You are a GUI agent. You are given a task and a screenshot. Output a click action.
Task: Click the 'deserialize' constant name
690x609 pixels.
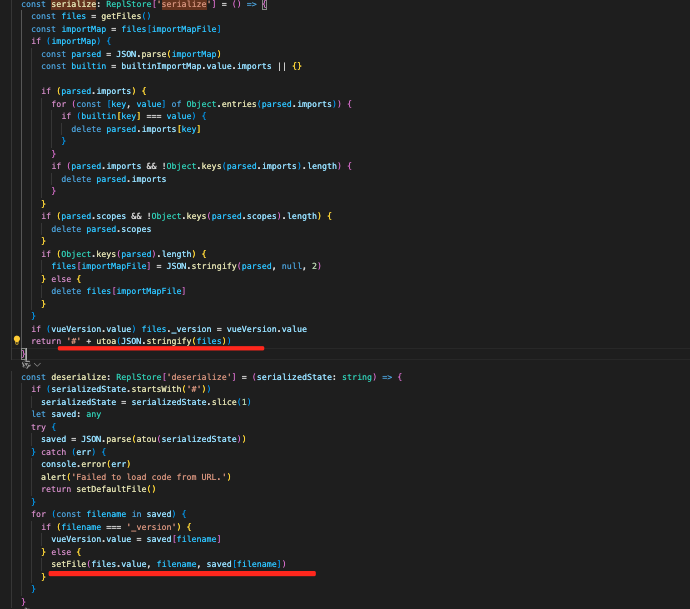point(79,377)
